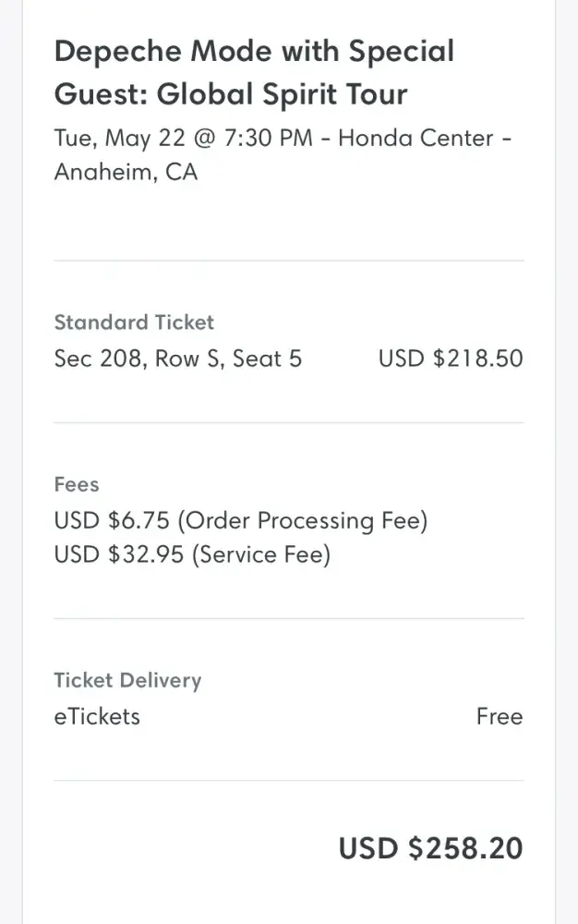Click the eTickets delivery option
Viewport: 578px width, 924px height.
point(97,717)
